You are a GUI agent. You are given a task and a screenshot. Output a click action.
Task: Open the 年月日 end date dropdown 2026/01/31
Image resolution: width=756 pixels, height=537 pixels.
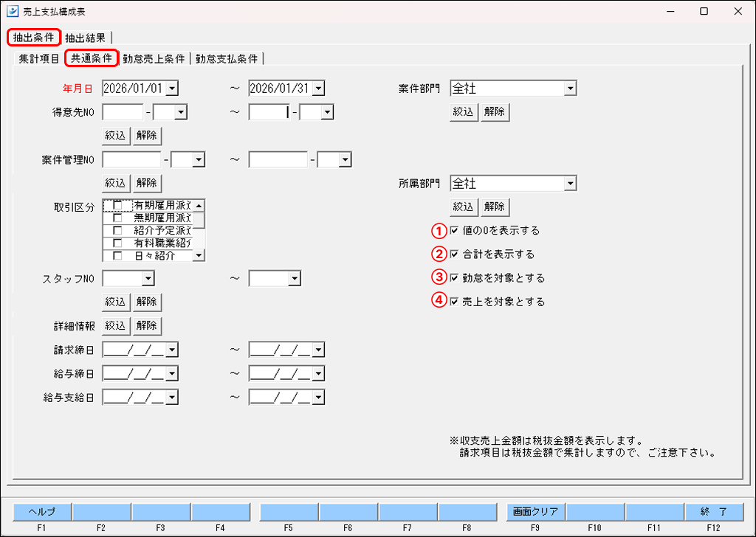(320, 88)
